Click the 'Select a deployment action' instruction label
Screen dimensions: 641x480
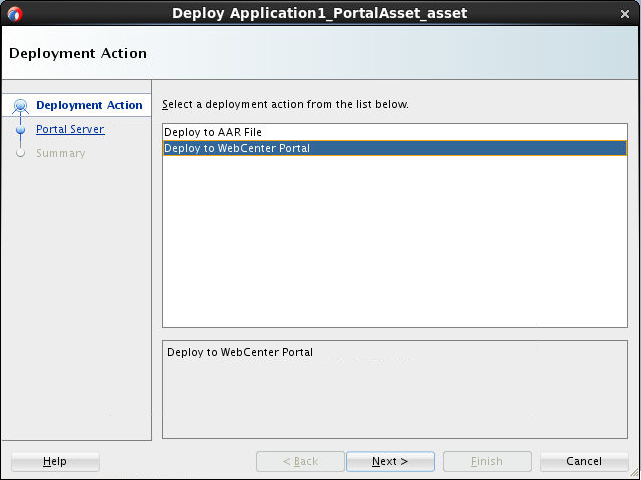285,104
